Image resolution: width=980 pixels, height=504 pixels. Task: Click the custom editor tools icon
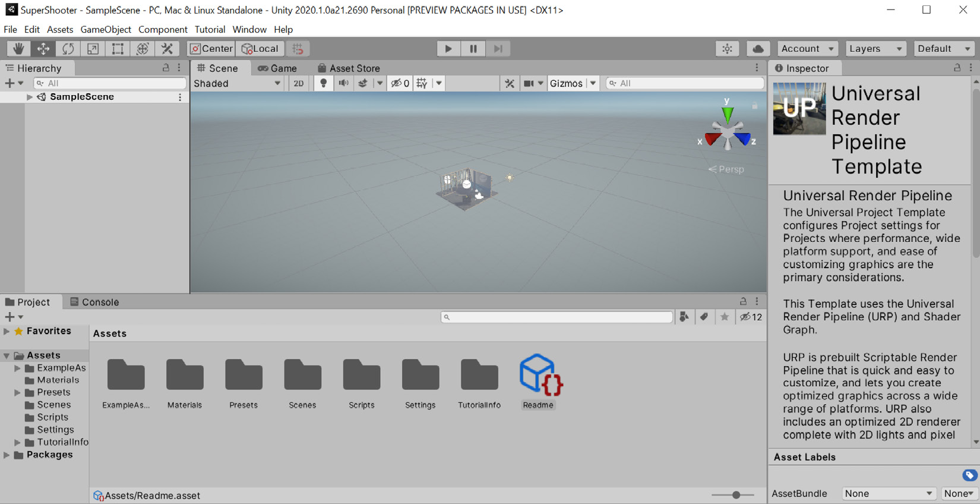167,49
